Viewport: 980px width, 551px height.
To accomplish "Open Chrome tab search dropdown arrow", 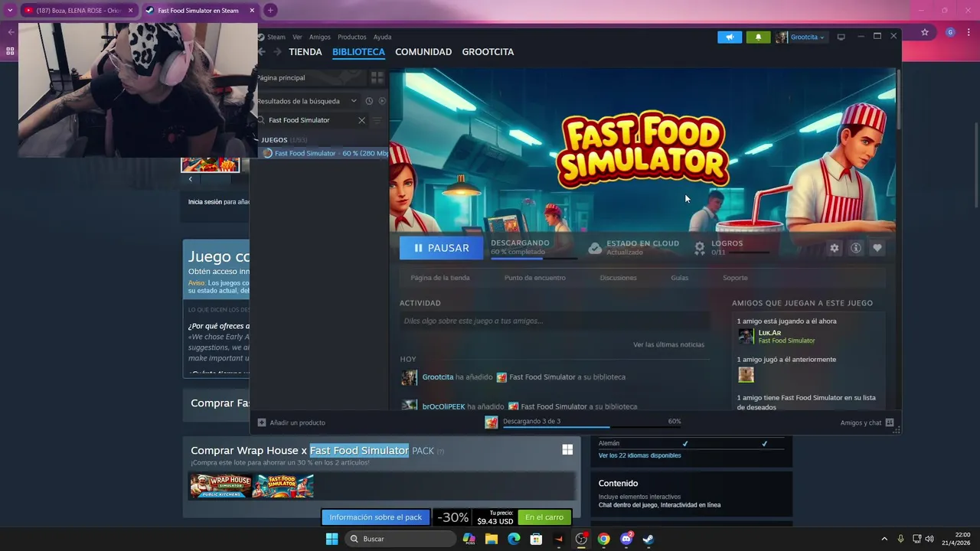I will tap(9, 10).
